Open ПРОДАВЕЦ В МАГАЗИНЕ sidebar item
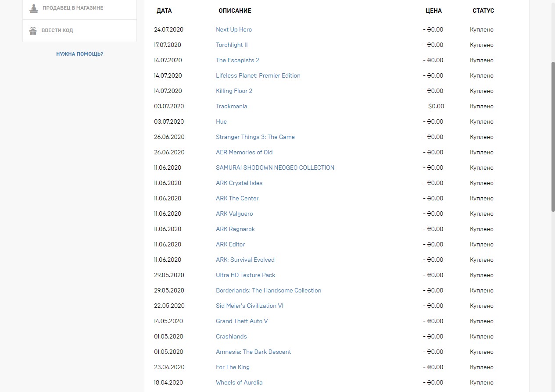The width and height of the screenshot is (555, 392). coord(79,9)
